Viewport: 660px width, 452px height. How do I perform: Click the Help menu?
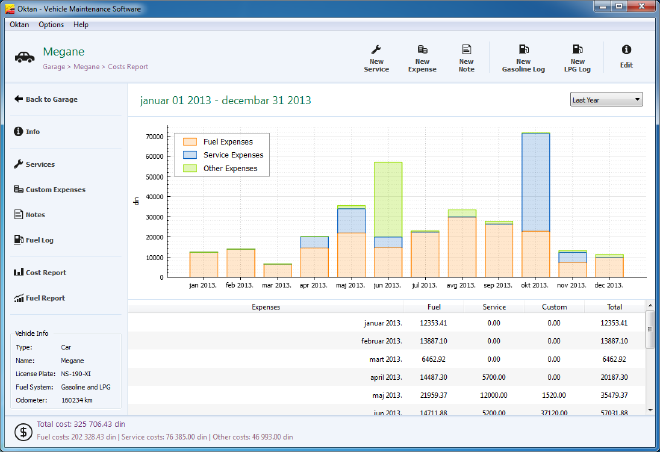click(81, 24)
